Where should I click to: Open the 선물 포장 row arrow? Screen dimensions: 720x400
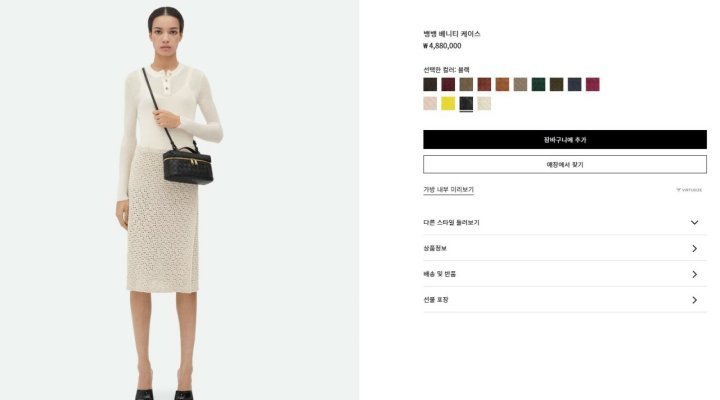coord(694,300)
